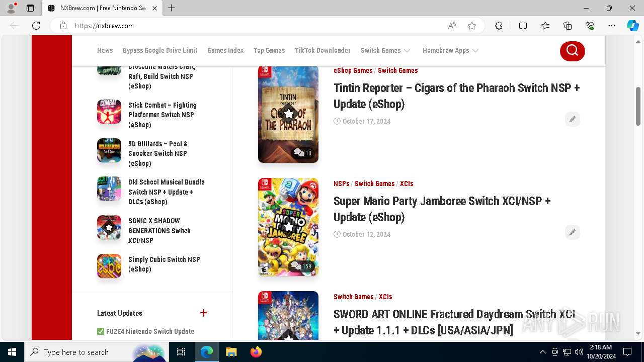Screen dimensions: 644x362
Task: Click the NSPs category link
Action: 341,184
